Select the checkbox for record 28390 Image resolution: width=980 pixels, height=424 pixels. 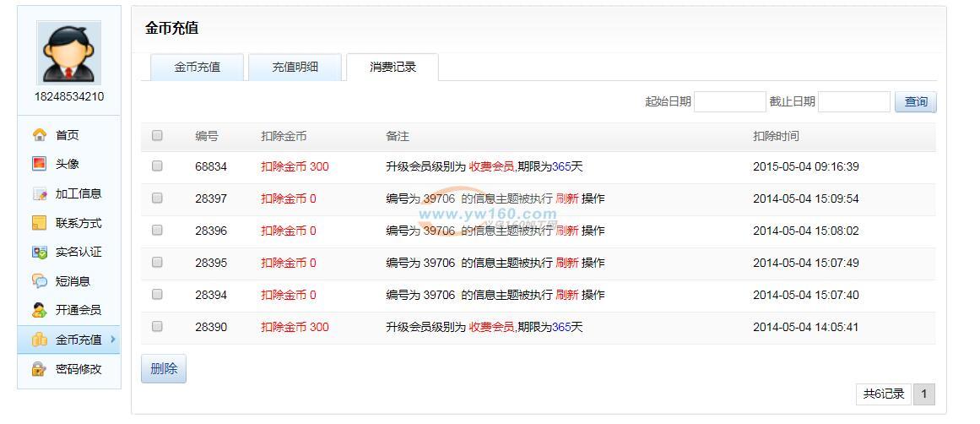click(x=157, y=327)
